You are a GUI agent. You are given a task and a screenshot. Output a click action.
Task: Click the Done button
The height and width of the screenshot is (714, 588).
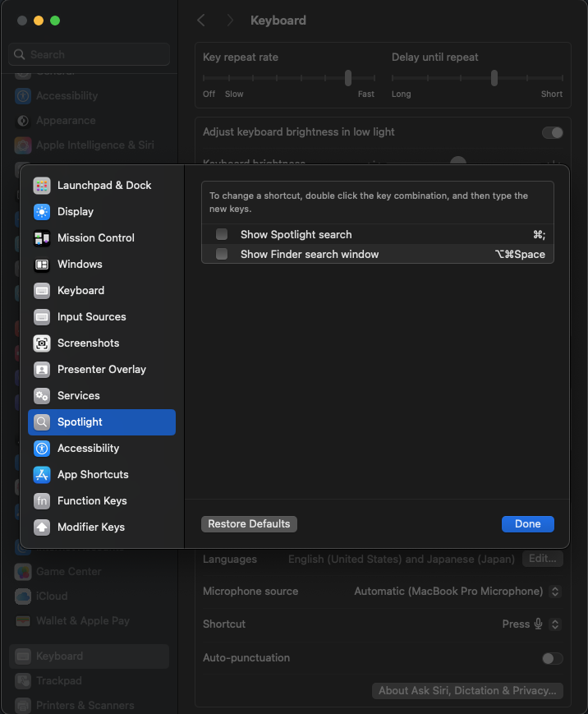[527, 524]
